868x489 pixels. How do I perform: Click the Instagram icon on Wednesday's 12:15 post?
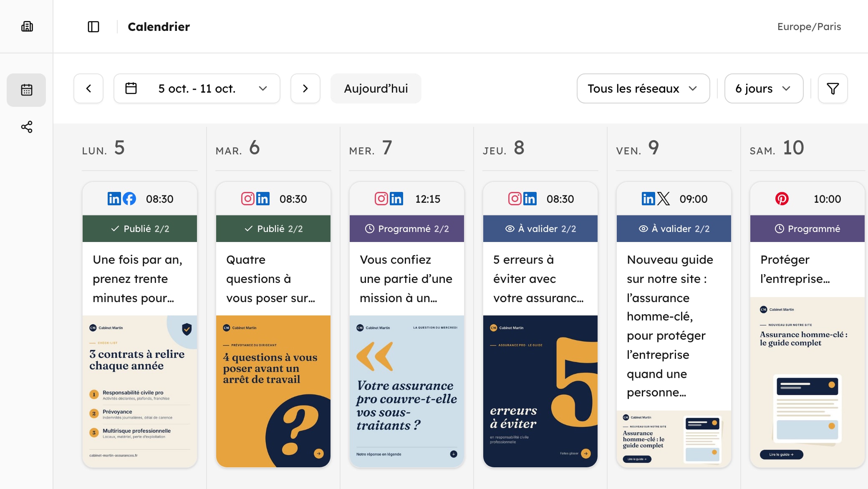381,199
